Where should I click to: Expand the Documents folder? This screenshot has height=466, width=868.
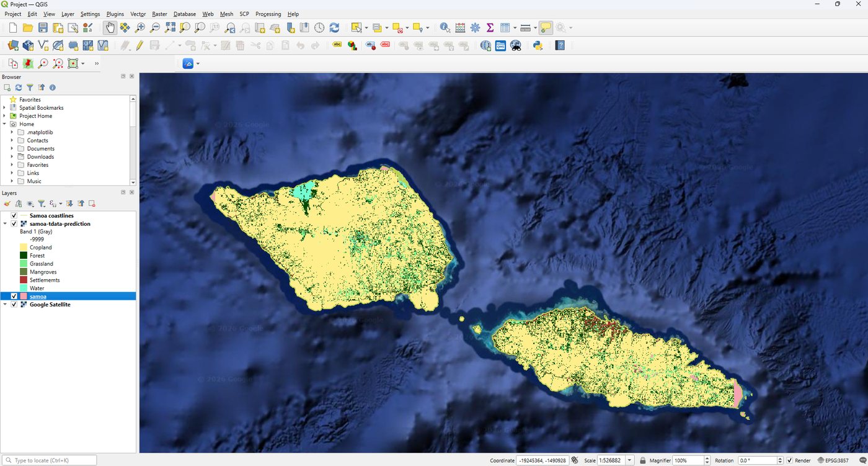point(12,149)
